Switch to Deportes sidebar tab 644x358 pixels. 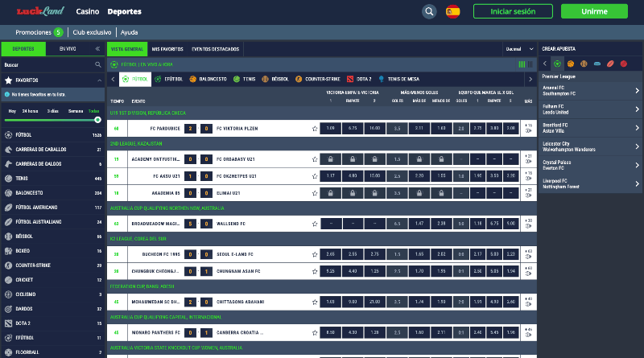click(x=23, y=49)
